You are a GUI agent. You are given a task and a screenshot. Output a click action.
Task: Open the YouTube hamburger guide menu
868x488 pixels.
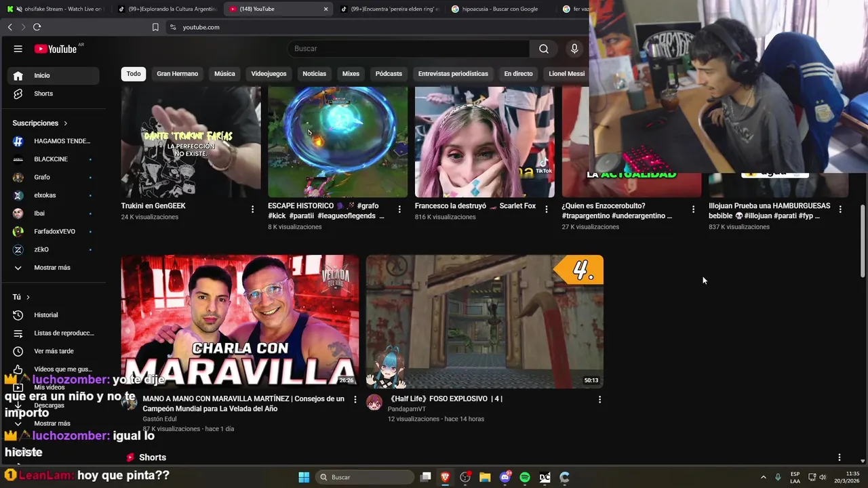pos(18,49)
